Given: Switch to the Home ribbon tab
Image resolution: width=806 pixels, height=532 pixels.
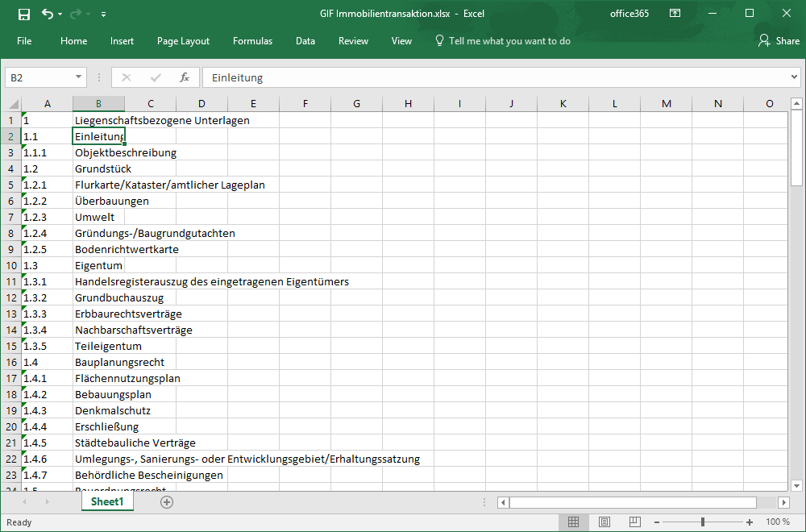Looking at the screenshot, I should (x=73, y=41).
